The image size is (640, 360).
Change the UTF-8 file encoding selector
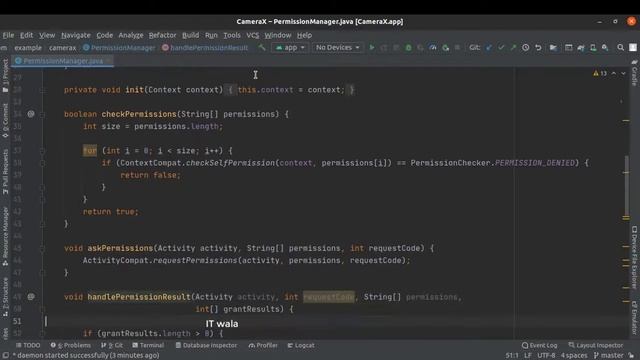click(546, 355)
